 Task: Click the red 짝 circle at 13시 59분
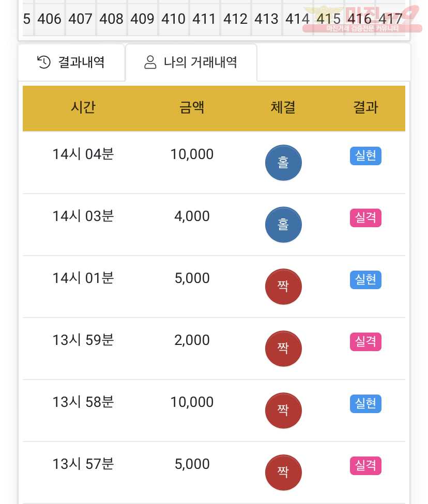(283, 349)
